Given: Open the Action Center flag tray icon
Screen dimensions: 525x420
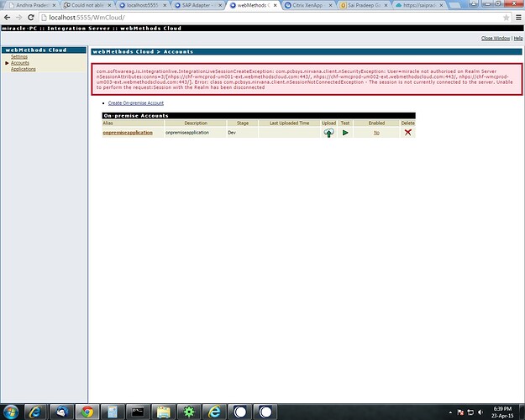Looking at the screenshot, I should pyautogui.click(x=460, y=412).
